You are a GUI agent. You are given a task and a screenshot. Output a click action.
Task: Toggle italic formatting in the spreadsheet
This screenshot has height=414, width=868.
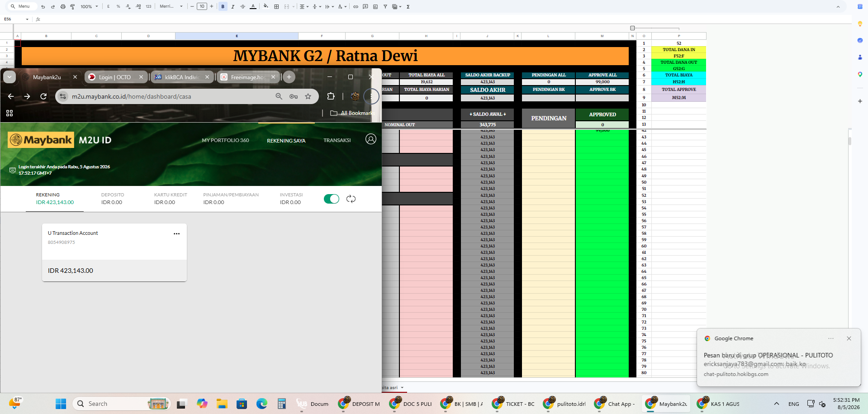coord(233,7)
